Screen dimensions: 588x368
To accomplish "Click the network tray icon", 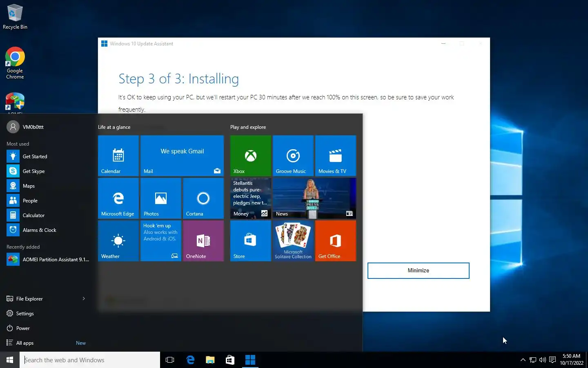I will click(x=532, y=360).
